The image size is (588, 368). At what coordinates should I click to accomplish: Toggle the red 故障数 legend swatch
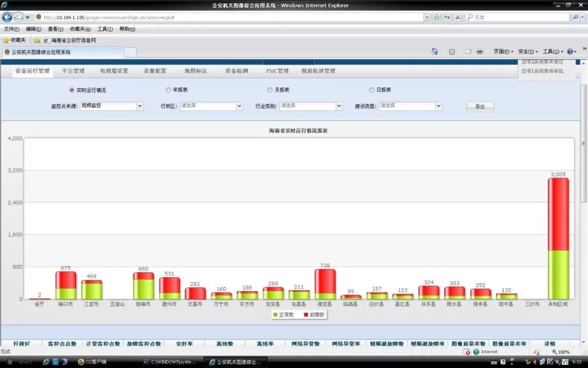click(306, 315)
